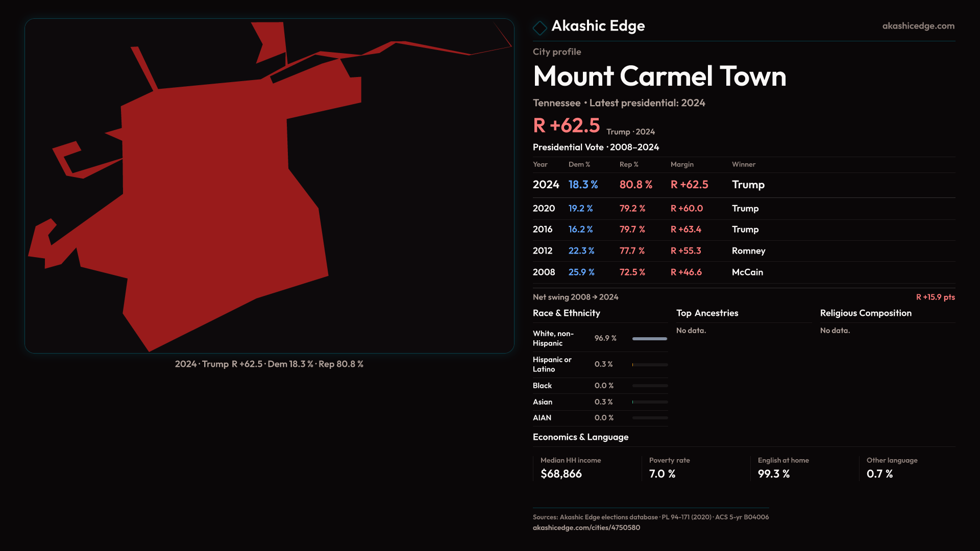Viewport: 980px width, 551px height.
Task: Open the akashicedge.com/cities/4750580 footer link
Action: point(586,528)
